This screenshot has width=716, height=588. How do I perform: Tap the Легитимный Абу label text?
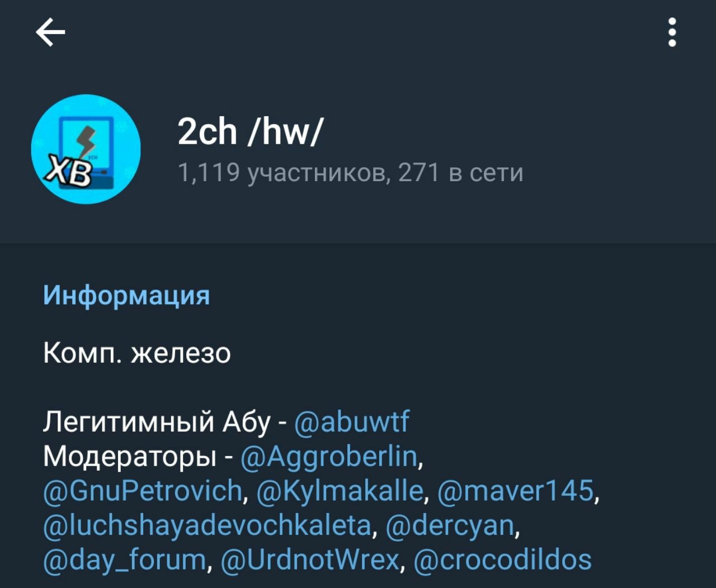pyautogui.click(x=157, y=421)
